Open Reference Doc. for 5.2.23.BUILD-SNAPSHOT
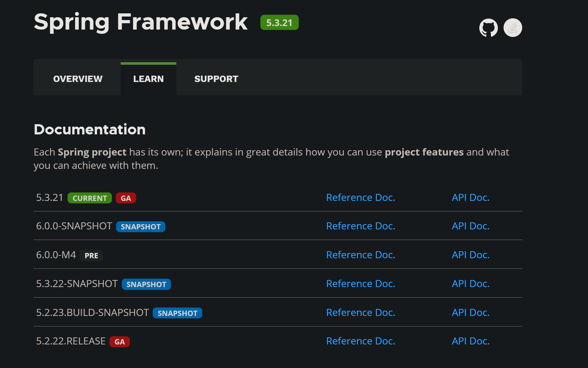The width and height of the screenshot is (588, 368). pyautogui.click(x=361, y=312)
